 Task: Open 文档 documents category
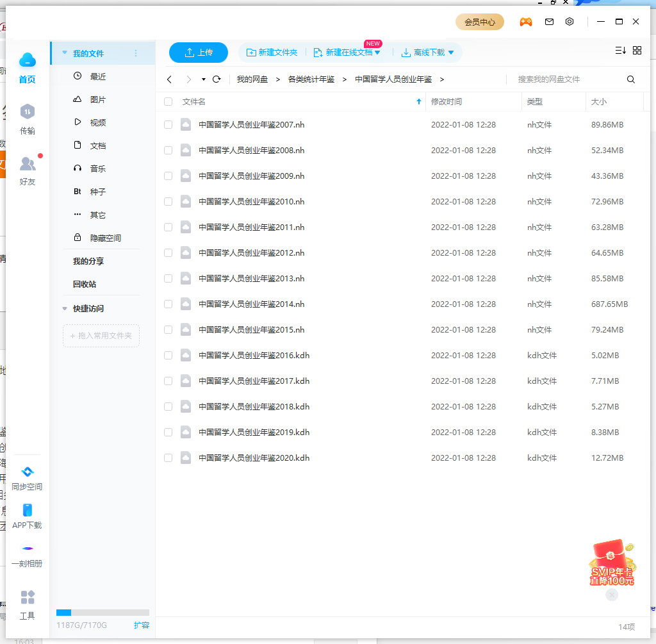tap(98, 145)
